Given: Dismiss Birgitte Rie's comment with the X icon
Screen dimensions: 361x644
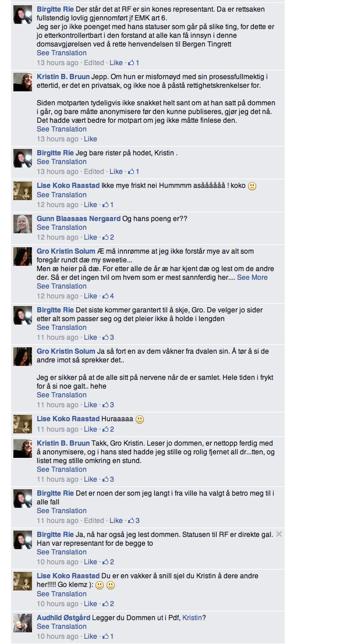Looking at the screenshot, I should point(279,534).
